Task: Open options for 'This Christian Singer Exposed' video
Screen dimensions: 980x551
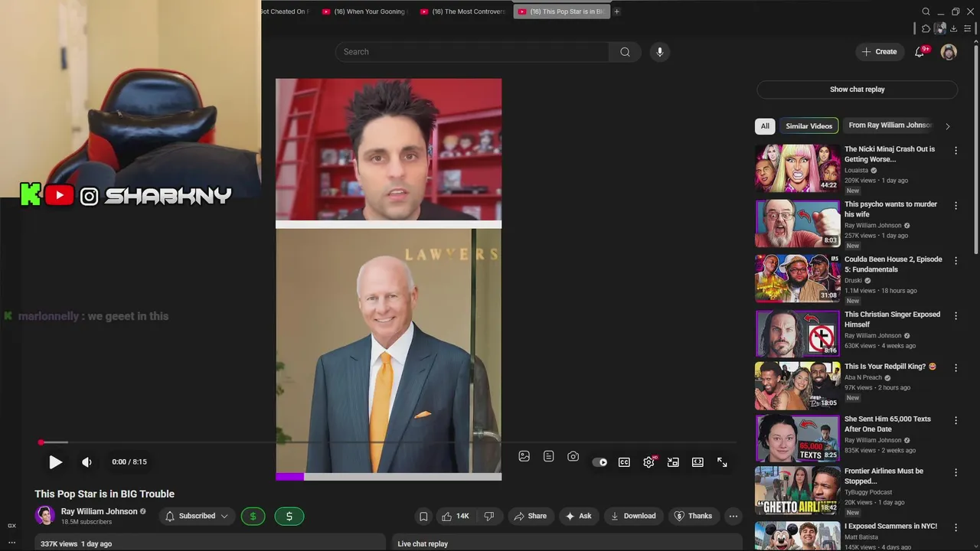Action: [955, 316]
